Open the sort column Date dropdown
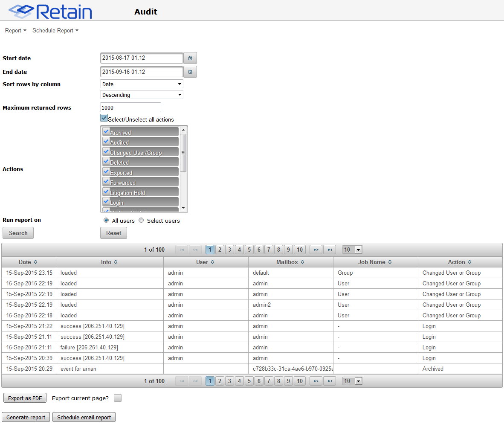504x427 pixels. point(142,84)
